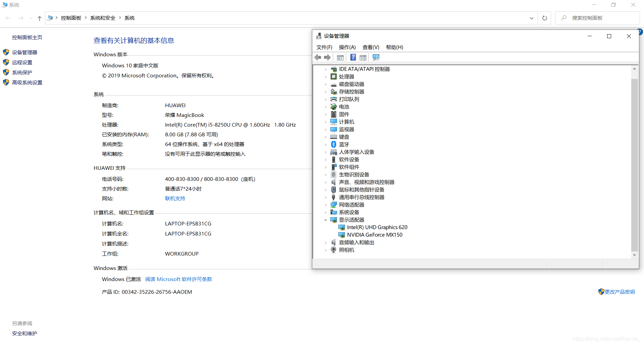Image resolution: width=644 pixels, height=345 pixels.
Task: Collapse the 显示适配器 node
Action: 325,220
